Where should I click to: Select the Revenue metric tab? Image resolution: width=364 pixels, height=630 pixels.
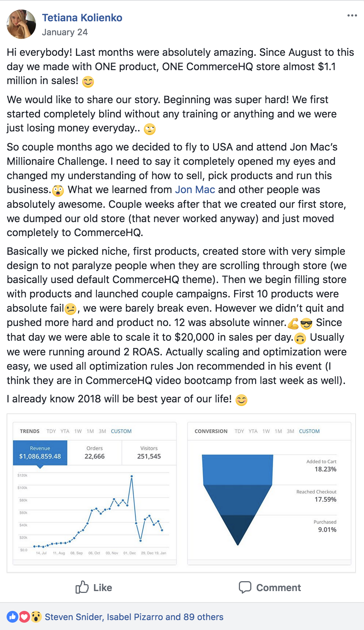(x=40, y=453)
